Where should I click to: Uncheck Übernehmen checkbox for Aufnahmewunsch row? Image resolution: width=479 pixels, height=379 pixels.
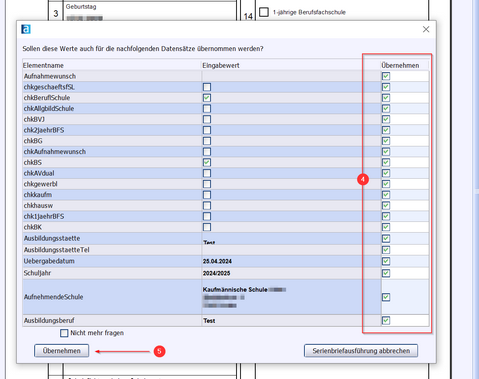[386, 76]
